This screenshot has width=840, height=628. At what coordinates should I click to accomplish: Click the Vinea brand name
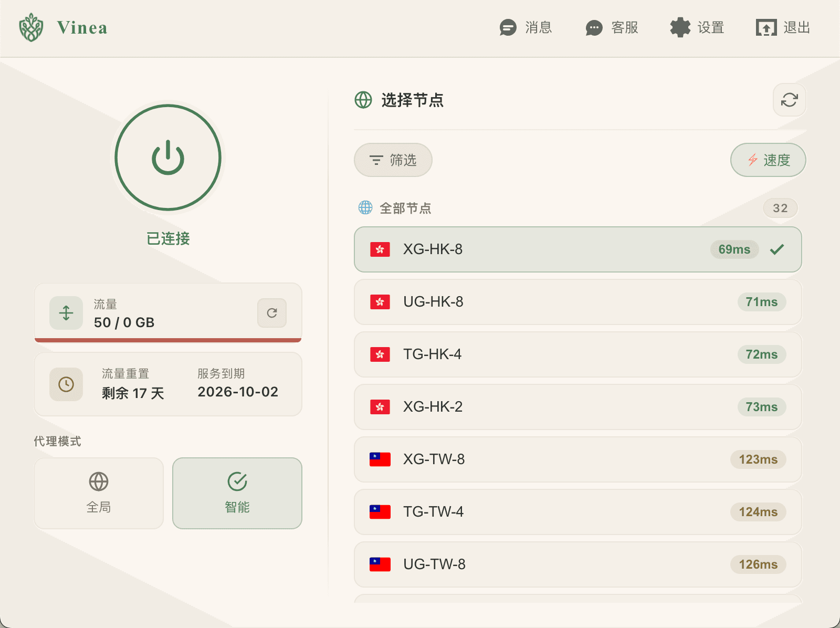point(82,27)
